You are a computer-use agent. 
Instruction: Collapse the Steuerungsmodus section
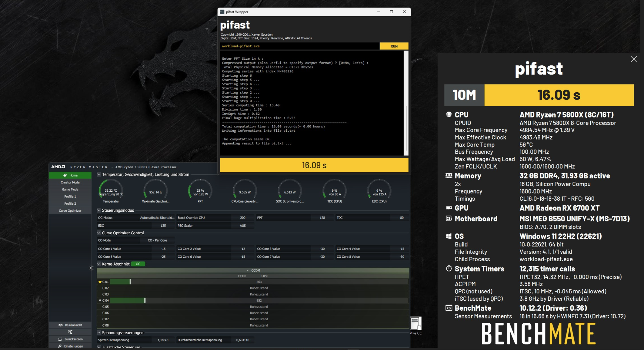point(99,210)
